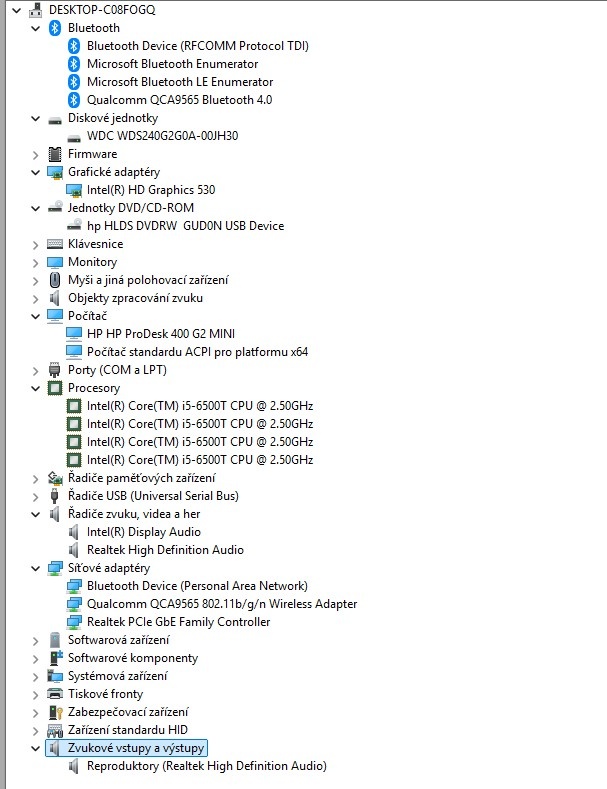The width and height of the screenshot is (607, 789).
Task: Select Microsoft Bluetooth Enumerator entry
Action: coord(172,64)
